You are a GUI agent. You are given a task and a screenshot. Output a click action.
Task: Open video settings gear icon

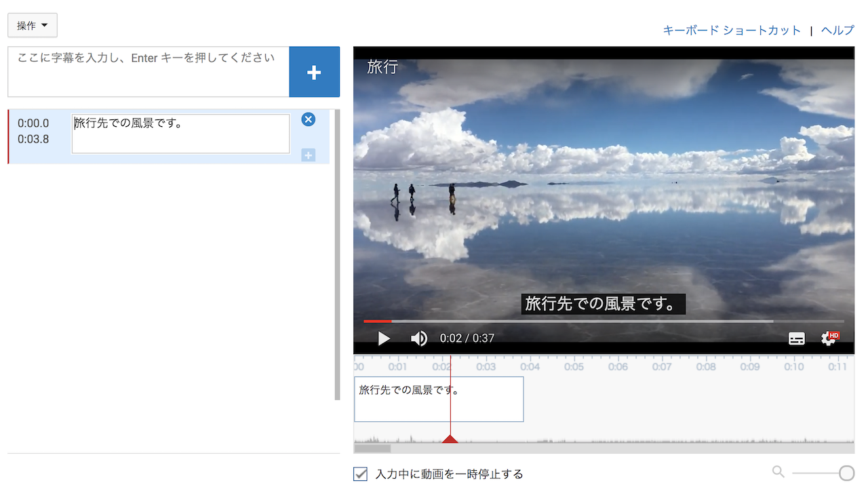point(829,338)
